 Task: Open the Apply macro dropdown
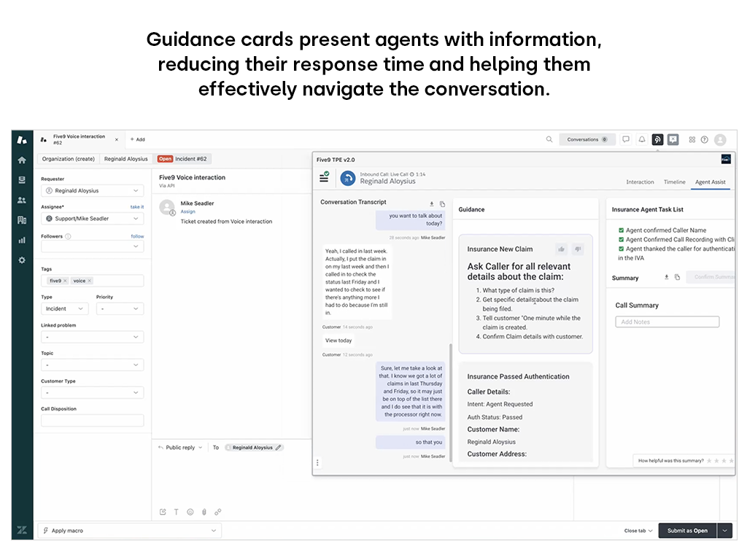[x=129, y=531]
